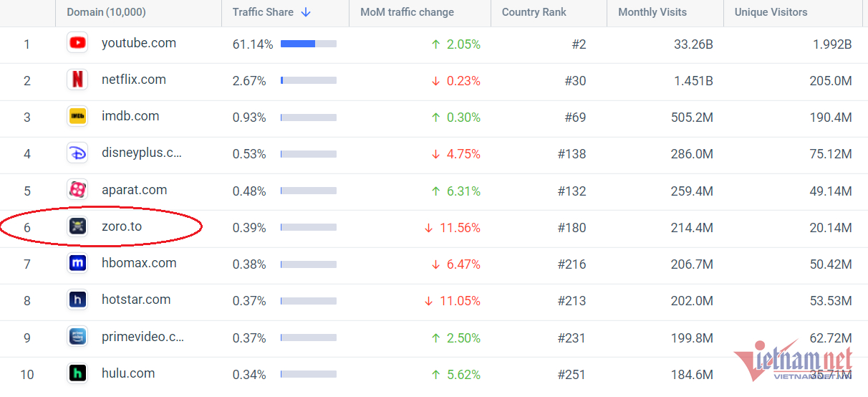Open the zoro.to domain link
The height and width of the screenshot is (397, 868).
(122, 226)
